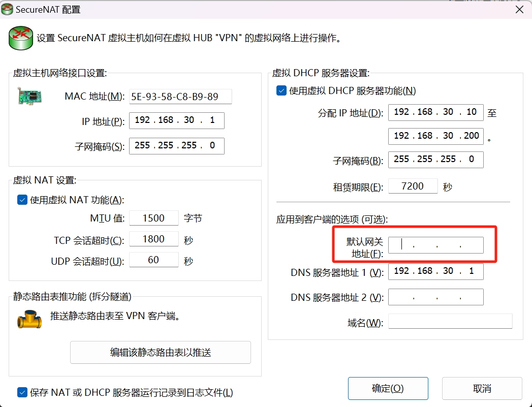Click the SecureNAT title bar app icon
Image resolution: width=532 pixels, height=407 pixels.
point(7,9)
